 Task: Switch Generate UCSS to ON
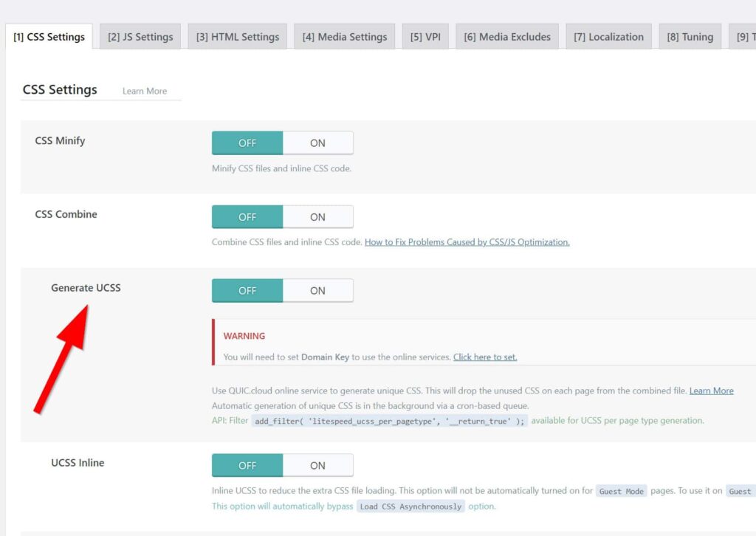[x=317, y=291]
